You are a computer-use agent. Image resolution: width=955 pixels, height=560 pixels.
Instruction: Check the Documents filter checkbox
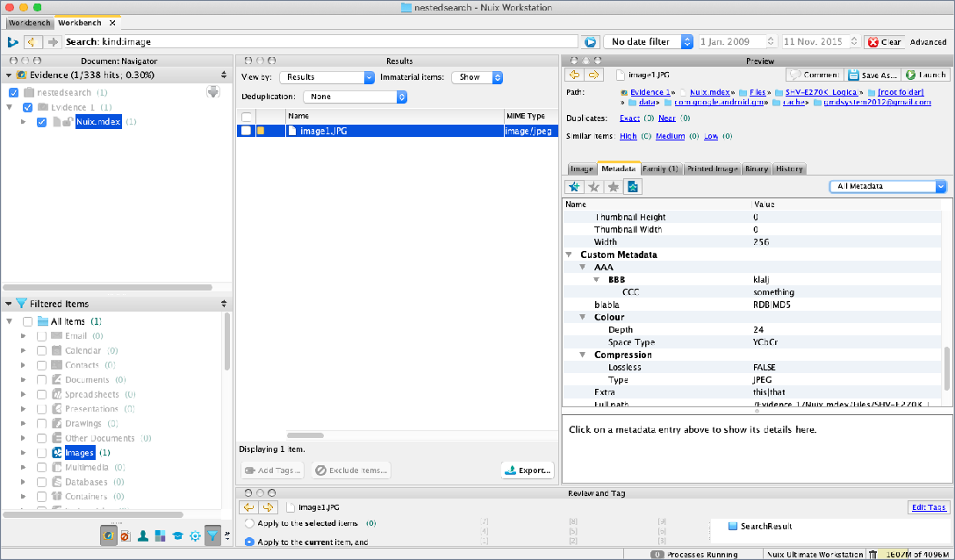[41, 380]
